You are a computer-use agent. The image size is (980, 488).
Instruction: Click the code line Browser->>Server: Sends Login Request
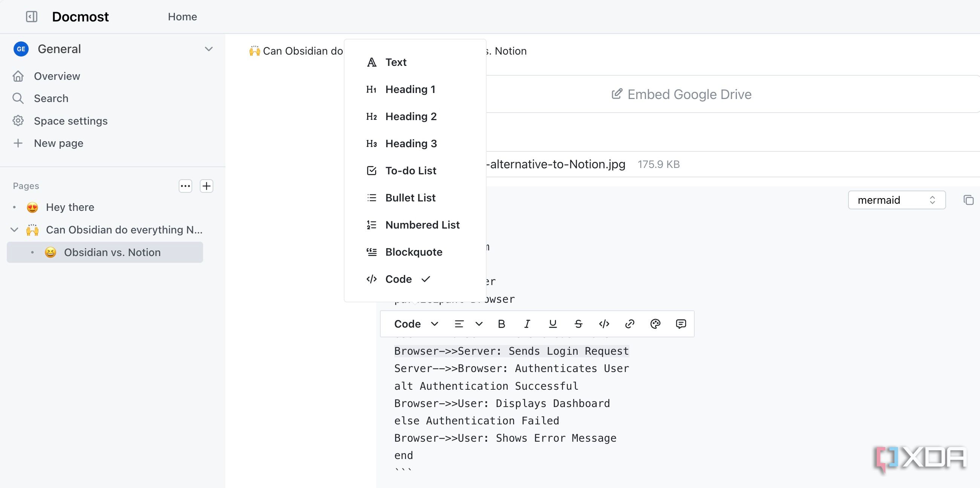click(511, 351)
